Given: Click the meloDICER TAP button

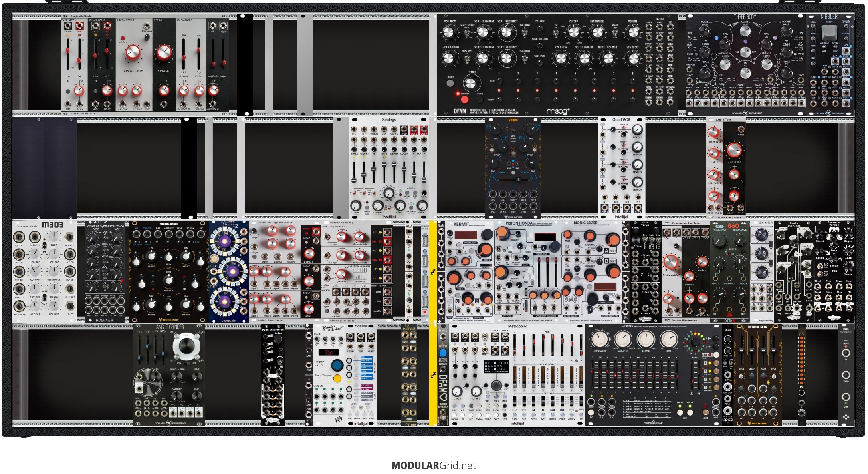Looking at the screenshot, I should pyautogui.click(x=591, y=412).
